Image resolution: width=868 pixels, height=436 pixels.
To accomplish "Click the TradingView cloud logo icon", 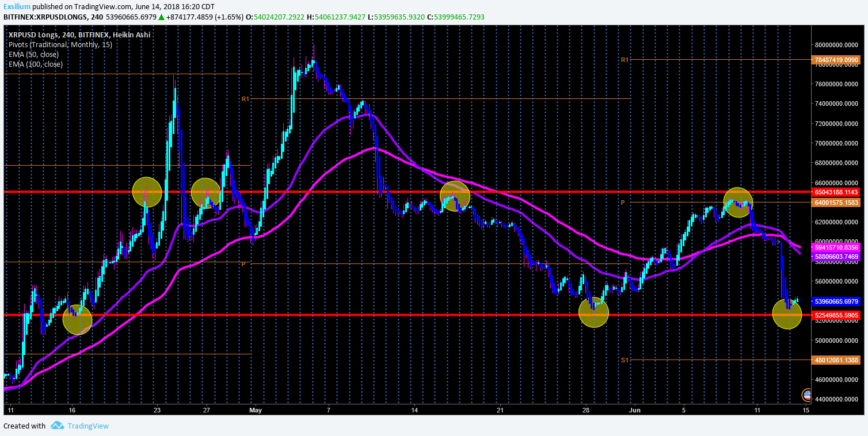I will pyautogui.click(x=57, y=426).
